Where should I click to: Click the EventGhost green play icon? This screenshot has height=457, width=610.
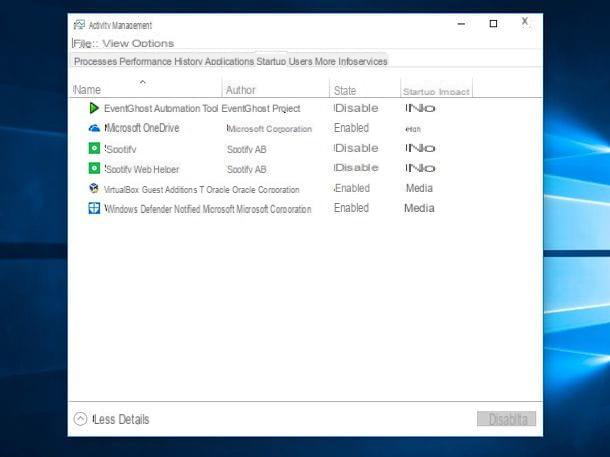point(93,108)
